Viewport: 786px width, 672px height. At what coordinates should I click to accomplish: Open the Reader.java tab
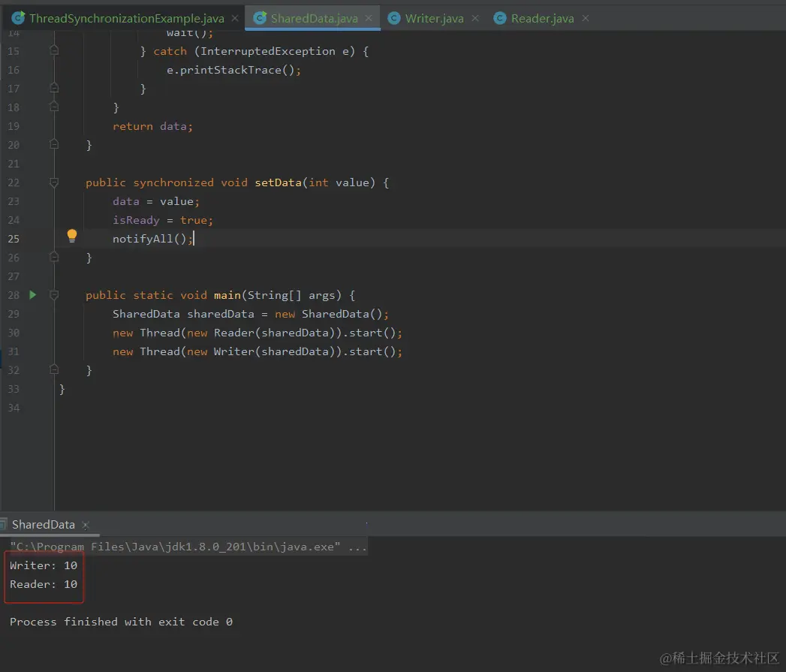pyautogui.click(x=542, y=19)
